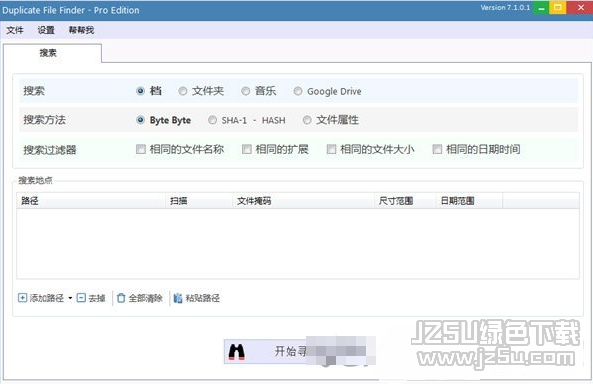Image resolution: width=593 pixels, height=384 pixels.
Task: Click the 添加路径 button label
Action: pyautogui.click(x=47, y=298)
